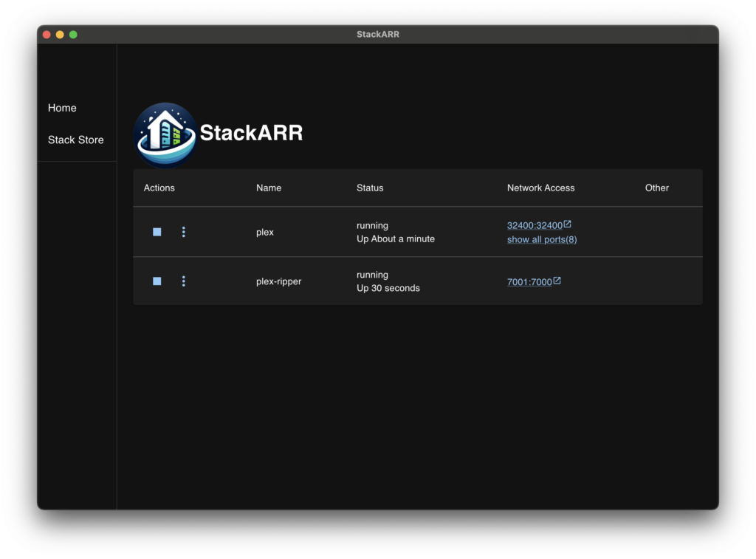This screenshot has height=559, width=756.
Task: Go to Home in sidebar
Action: click(62, 108)
